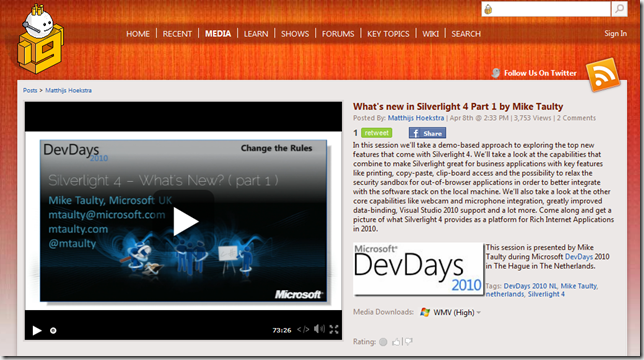Image resolution: width=644 pixels, height=360 pixels.
Task: Click the orange RSS feed icon
Action: coord(603,75)
